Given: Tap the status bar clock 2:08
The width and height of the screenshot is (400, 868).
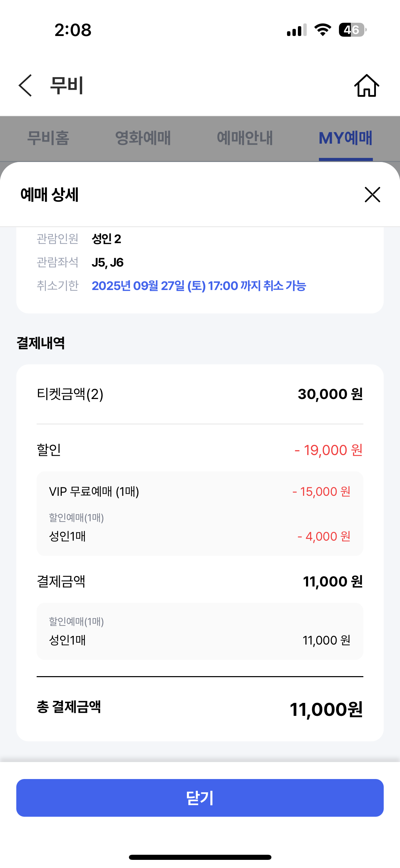Looking at the screenshot, I should click(x=73, y=30).
